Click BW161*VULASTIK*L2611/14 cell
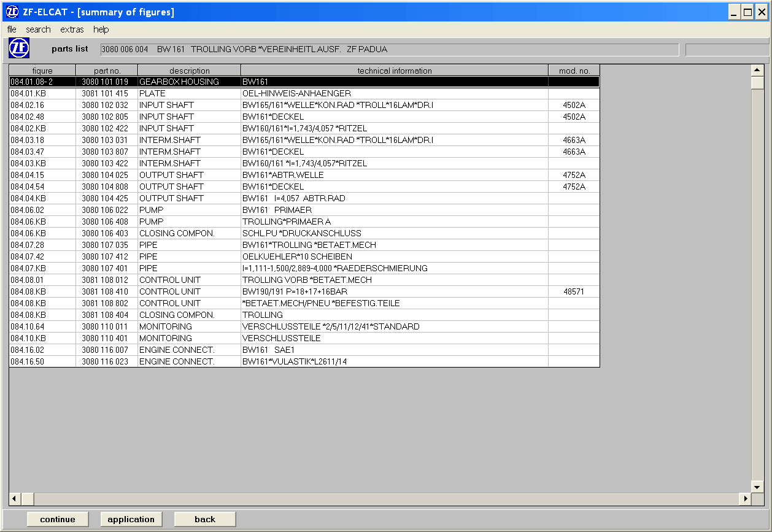 pos(395,361)
